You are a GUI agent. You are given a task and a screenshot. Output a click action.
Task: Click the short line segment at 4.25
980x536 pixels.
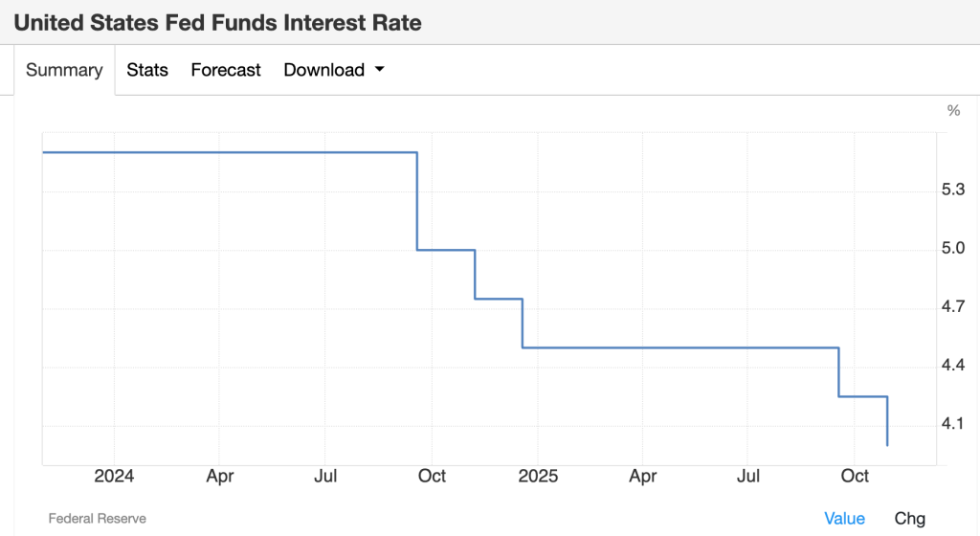coord(863,396)
